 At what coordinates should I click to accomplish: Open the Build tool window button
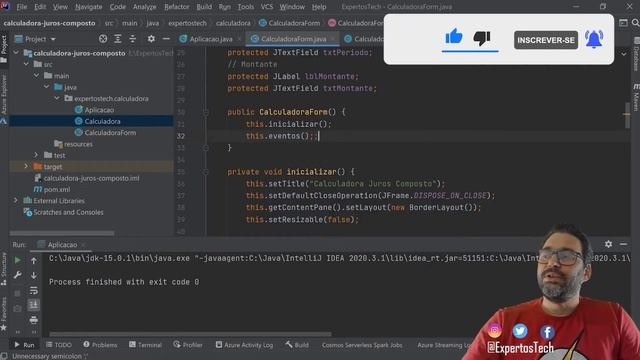(x=297, y=345)
